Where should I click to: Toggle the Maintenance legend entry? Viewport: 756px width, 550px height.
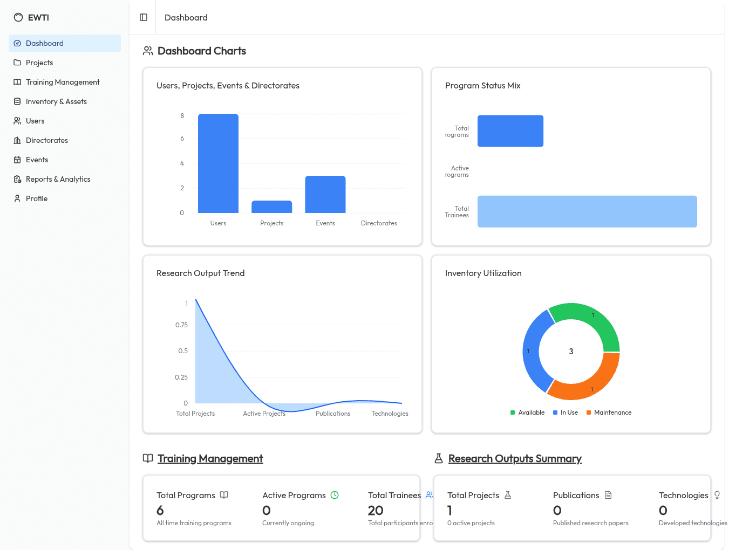click(609, 412)
